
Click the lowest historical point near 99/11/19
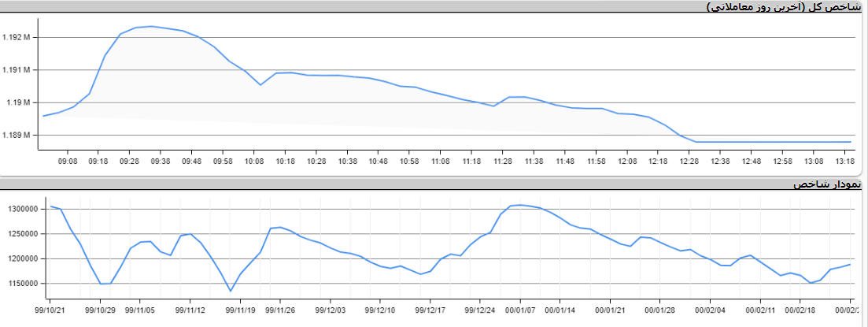231,291
